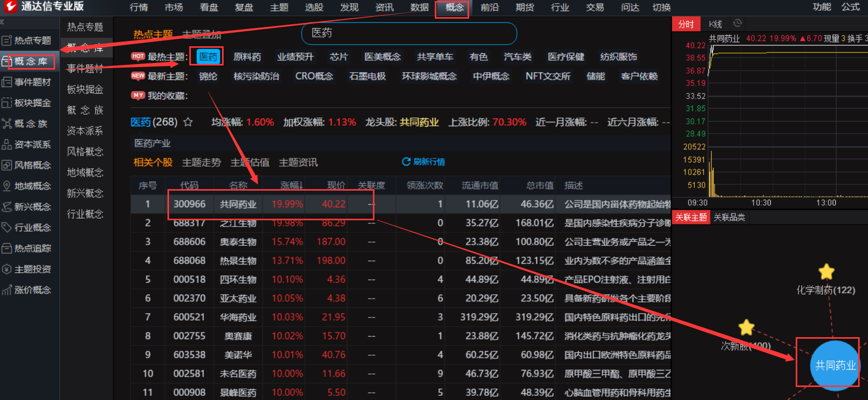This screenshot has width=868, height=400.
Task: Click the 龙头股 共同药业 link in summary line
Action: click(x=419, y=122)
